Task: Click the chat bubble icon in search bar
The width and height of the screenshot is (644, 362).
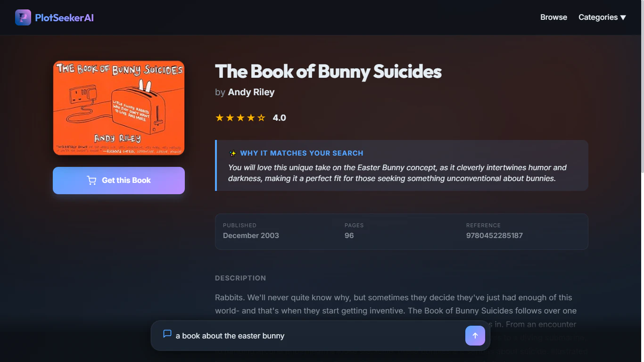Action: click(167, 334)
